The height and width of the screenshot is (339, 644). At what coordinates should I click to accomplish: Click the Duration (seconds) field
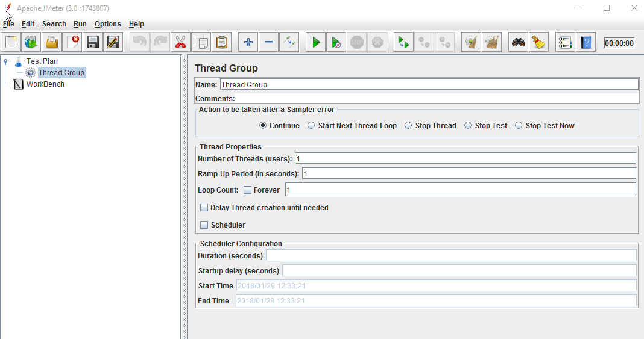pyautogui.click(x=452, y=255)
